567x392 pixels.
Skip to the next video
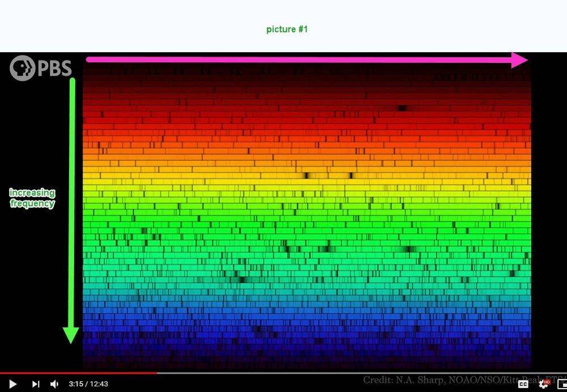point(35,384)
